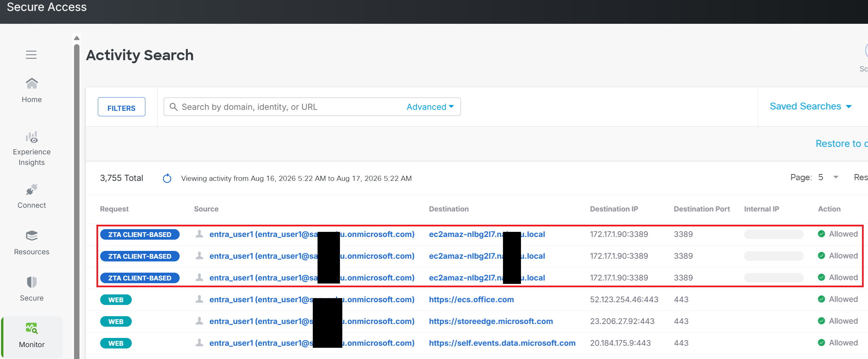
Task: Click the Restore to default link
Action: pos(842,144)
